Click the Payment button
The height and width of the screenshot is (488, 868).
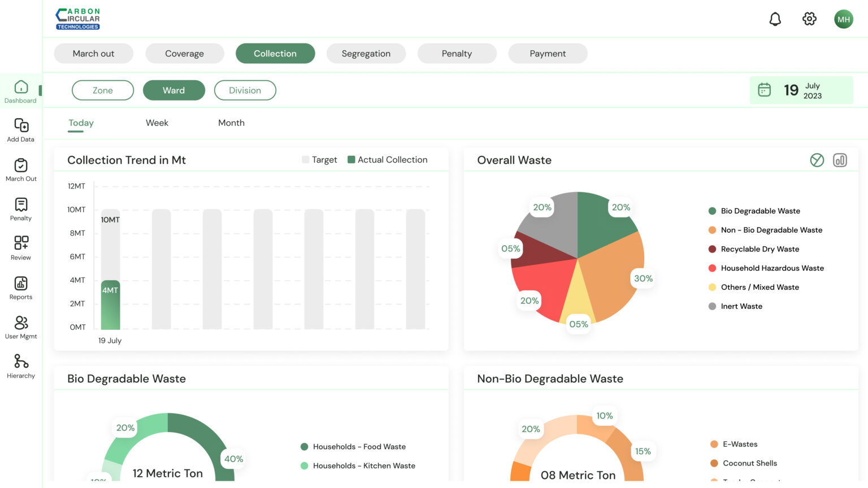547,54
